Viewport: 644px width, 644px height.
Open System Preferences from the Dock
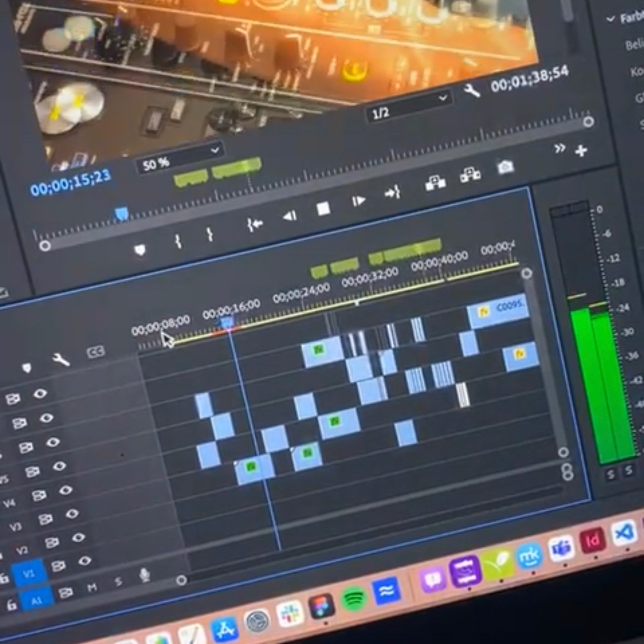coord(257,621)
